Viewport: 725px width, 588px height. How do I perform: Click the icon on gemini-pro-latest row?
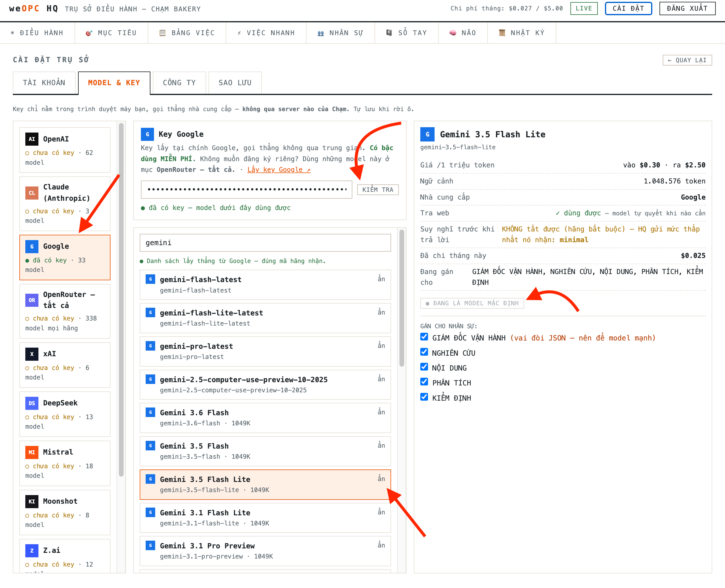tap(150, 346)
